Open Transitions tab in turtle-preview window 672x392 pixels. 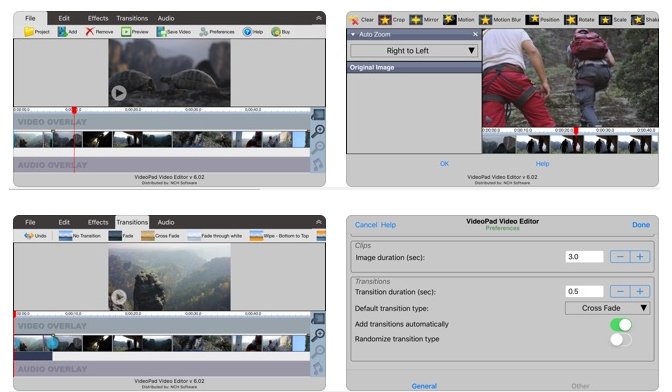tap(132, 18)
